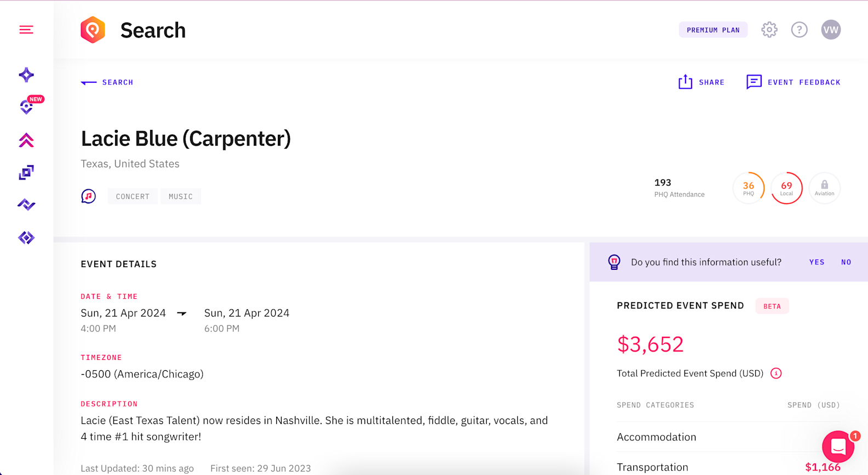The image size is (868, 475).
Task: Click the help question-mark icon
Action: coord(800,30)
